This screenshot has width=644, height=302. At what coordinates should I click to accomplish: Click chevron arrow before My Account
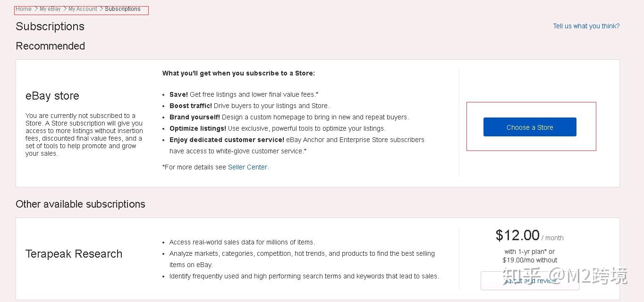(65, 9)
